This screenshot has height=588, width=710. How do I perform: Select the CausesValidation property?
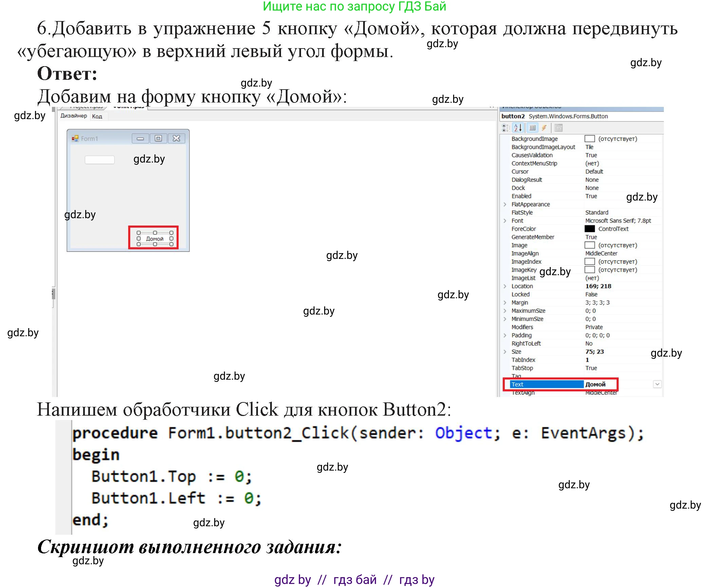point(532,155)
